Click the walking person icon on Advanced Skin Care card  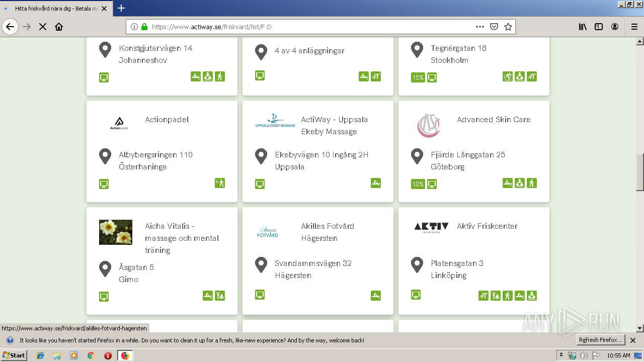(532, 183)
